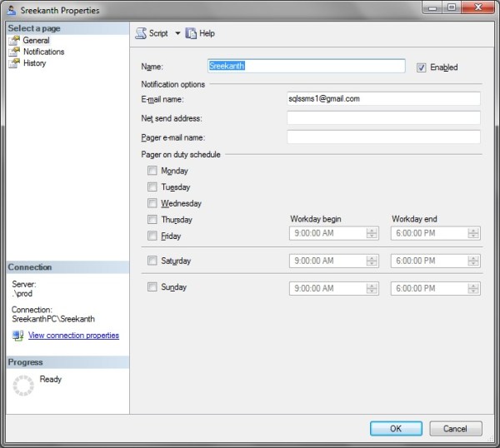The image size is (500, 448).
Task: Focus the Net send address field
Action: coord(383,117)
